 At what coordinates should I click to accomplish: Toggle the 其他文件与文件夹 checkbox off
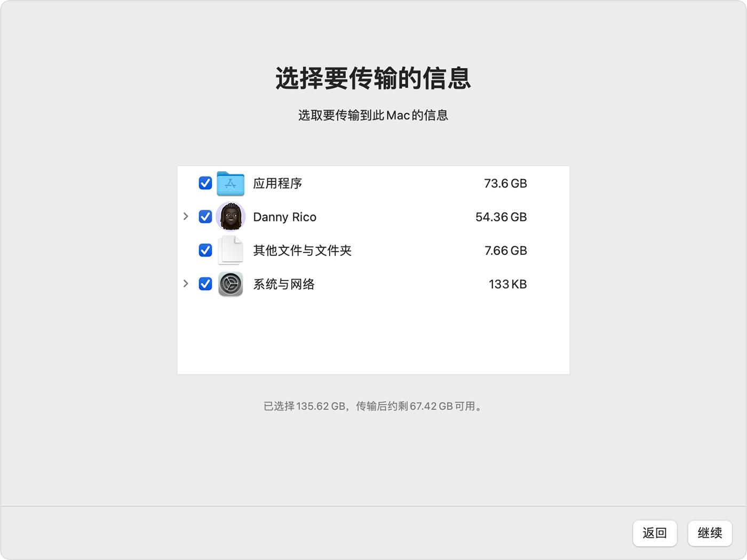[x=205, y=250]
